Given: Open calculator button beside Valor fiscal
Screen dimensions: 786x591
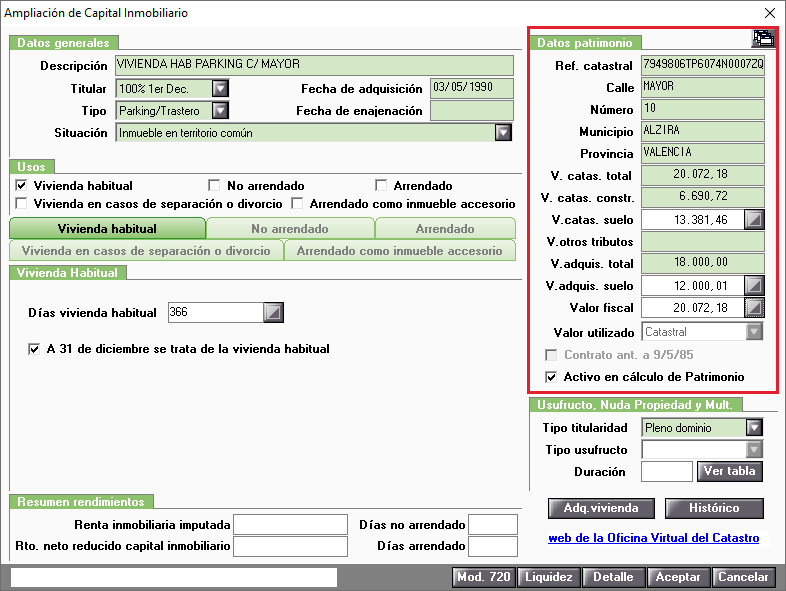Looking at the screenshot, I should [x=754, y=307].
